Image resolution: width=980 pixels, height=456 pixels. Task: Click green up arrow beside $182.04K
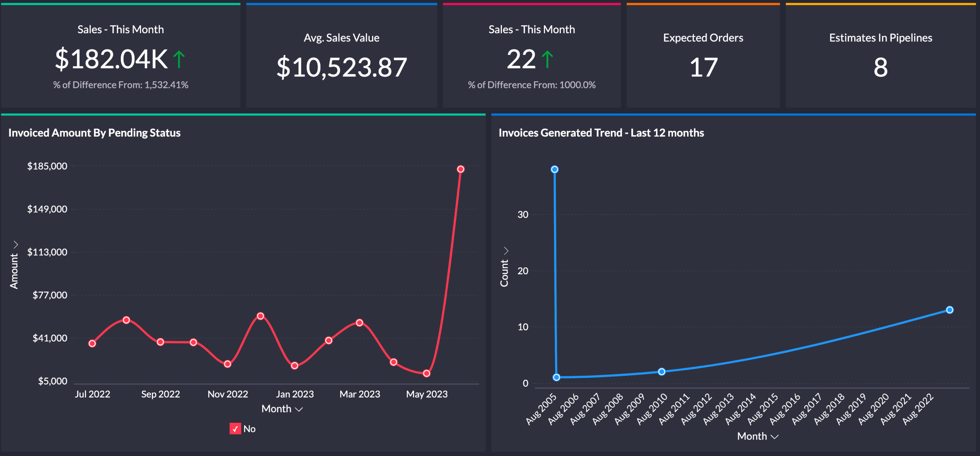pos(179,60)
